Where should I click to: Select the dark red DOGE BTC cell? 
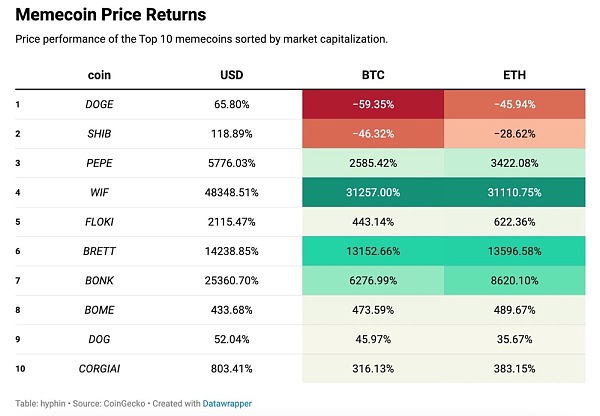[374, 104]
